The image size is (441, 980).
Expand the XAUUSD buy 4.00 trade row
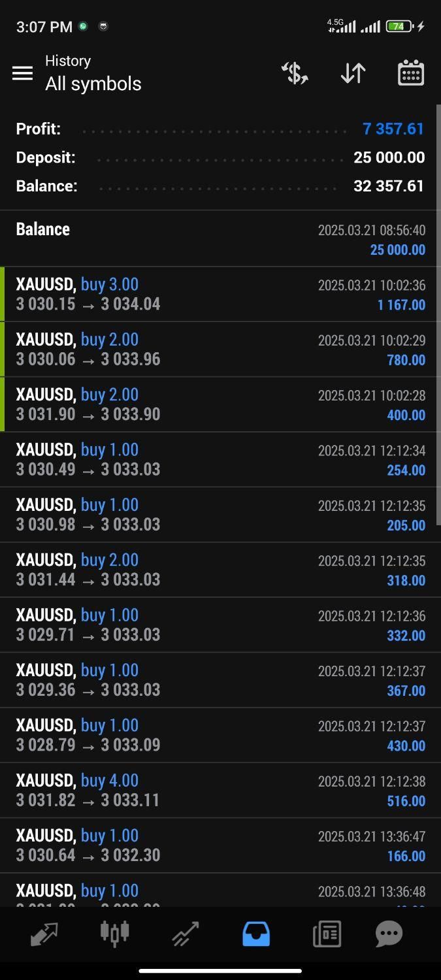(220, 790)
